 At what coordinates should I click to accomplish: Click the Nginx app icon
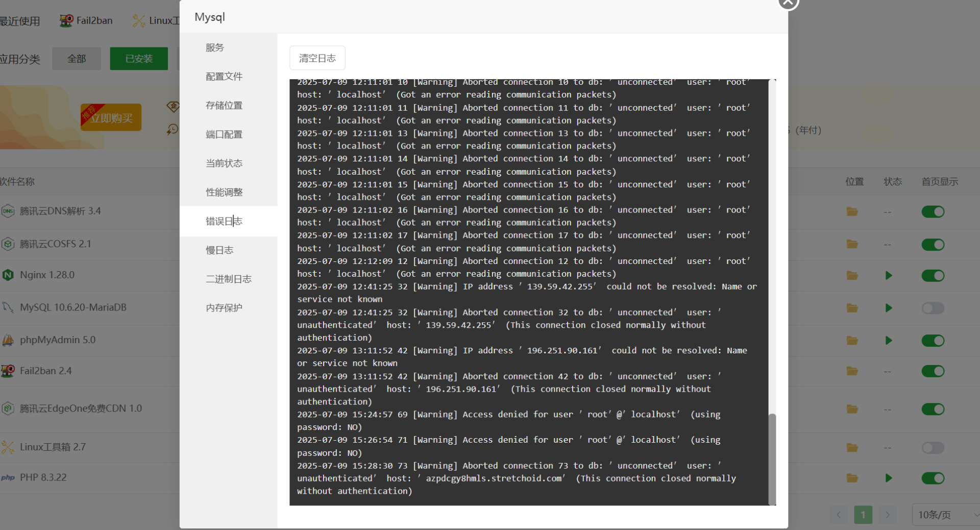click(8, 275)
